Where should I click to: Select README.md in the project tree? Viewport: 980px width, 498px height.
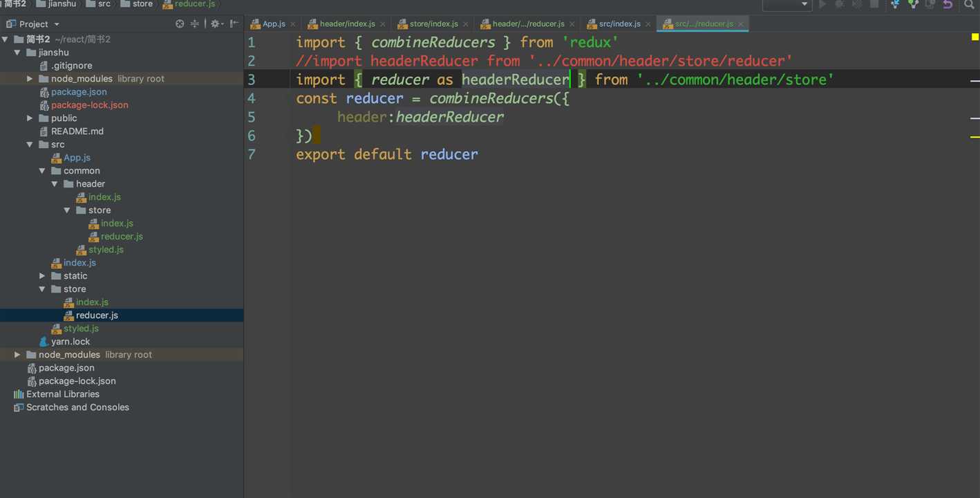pos(77,131)
